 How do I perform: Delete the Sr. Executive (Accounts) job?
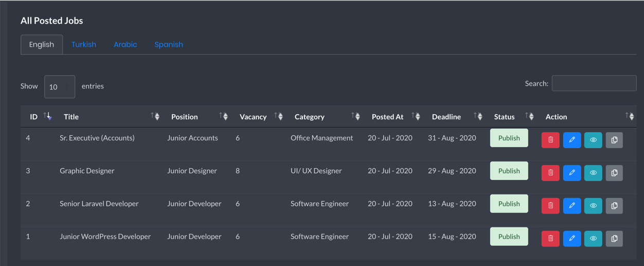(550, 140)
